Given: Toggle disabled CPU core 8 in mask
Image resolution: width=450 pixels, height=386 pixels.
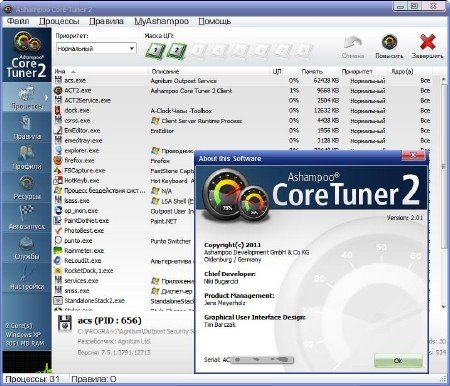Looking at the screenshot, I should click(x=303, y=51).
